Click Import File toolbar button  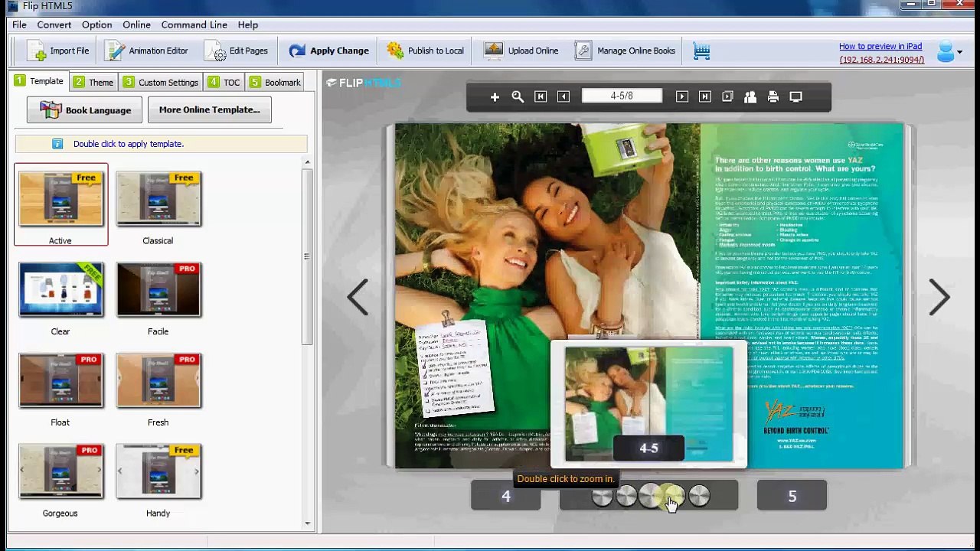(x=58, y=51)
